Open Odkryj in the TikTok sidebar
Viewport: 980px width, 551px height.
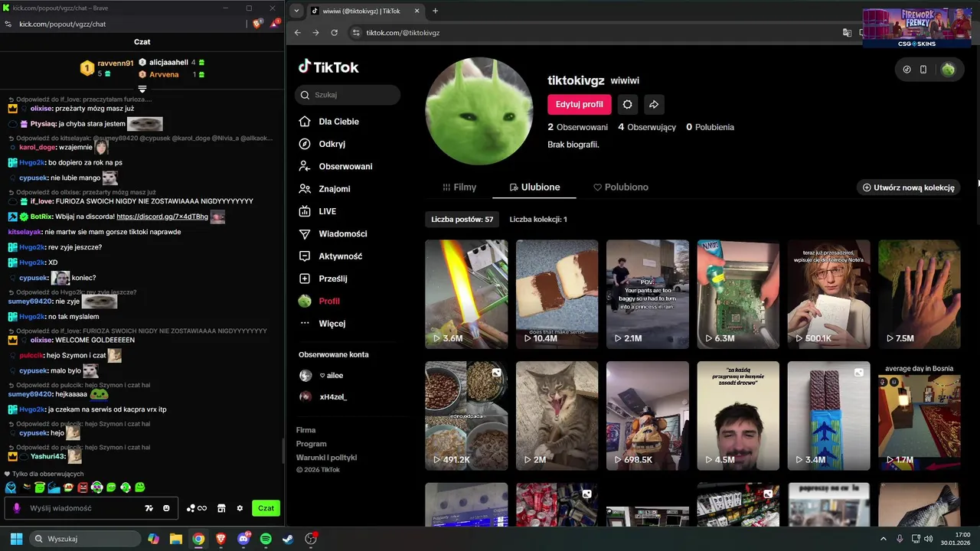point(332,144)
